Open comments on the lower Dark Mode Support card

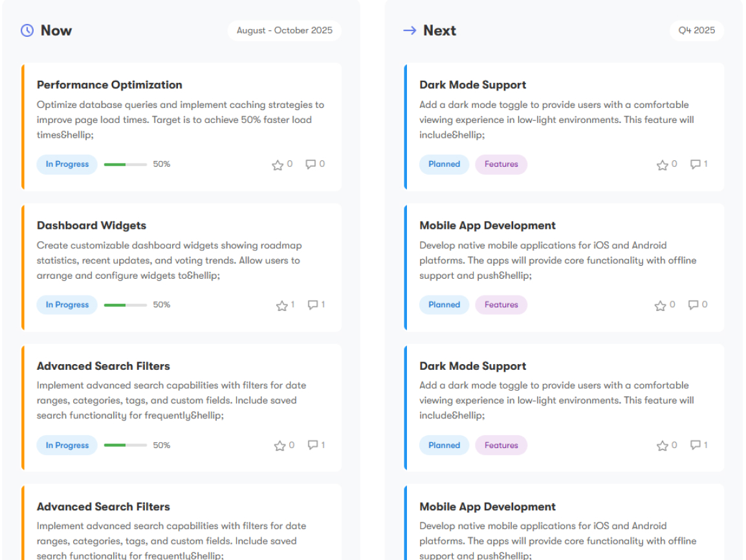[695, 445]
